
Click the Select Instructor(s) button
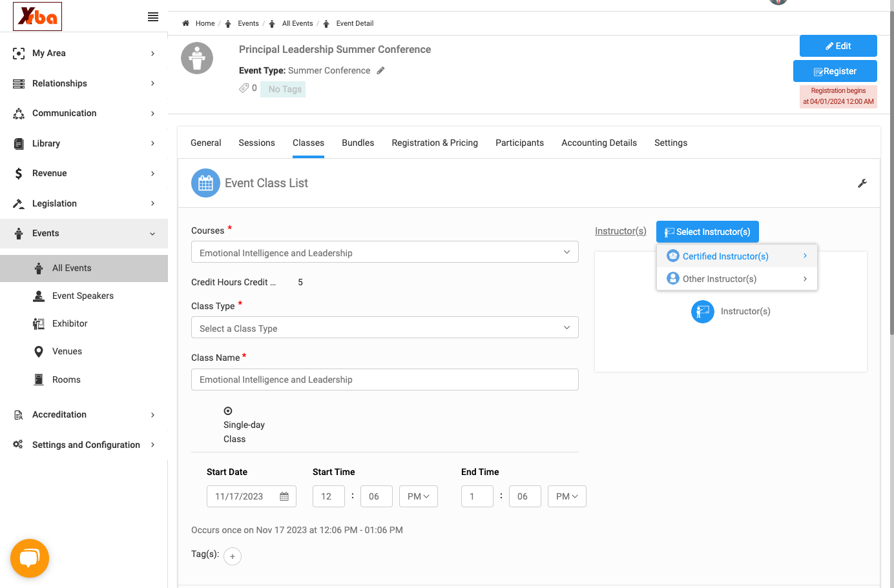click(707, 232)
